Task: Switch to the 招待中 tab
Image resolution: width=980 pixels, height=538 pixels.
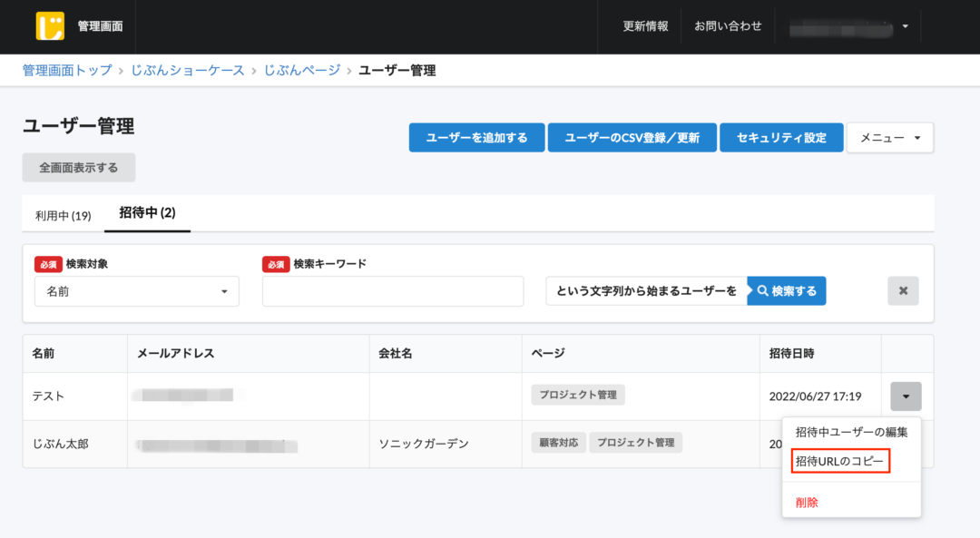Action: pos(147,212)
